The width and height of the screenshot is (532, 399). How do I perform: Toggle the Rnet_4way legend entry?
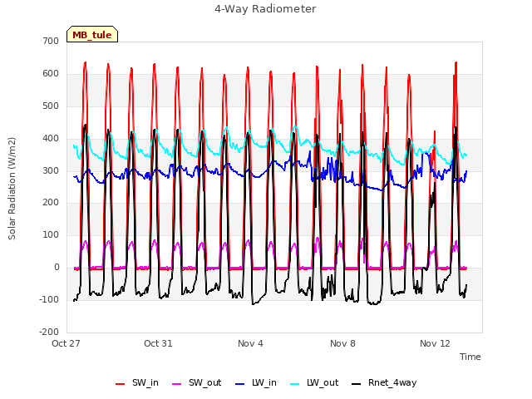coord(384,382)
